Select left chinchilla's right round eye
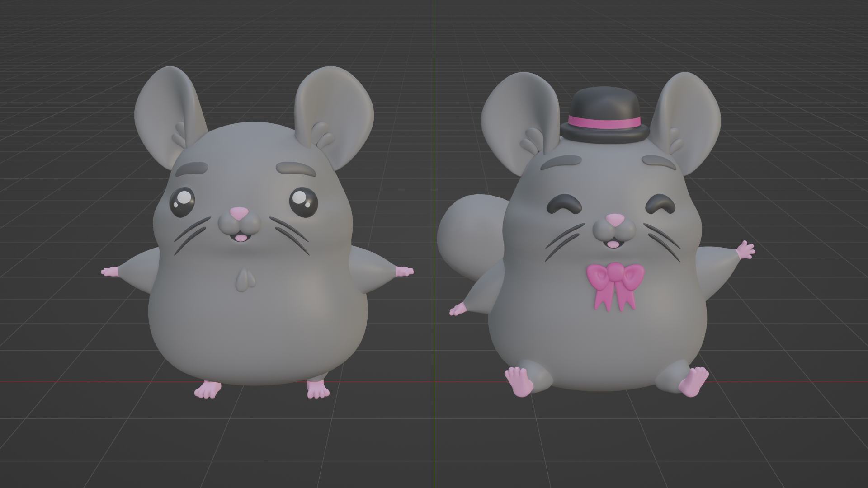The image size is (868, 488). [x=303, y=203]
